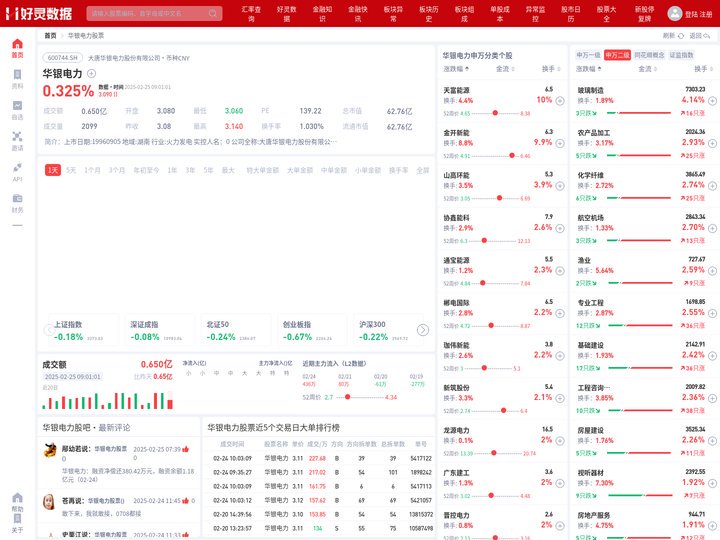This screenshot has width=720, height=540.
Task: Select the 1天 chart range
Action: click(53, 170)
